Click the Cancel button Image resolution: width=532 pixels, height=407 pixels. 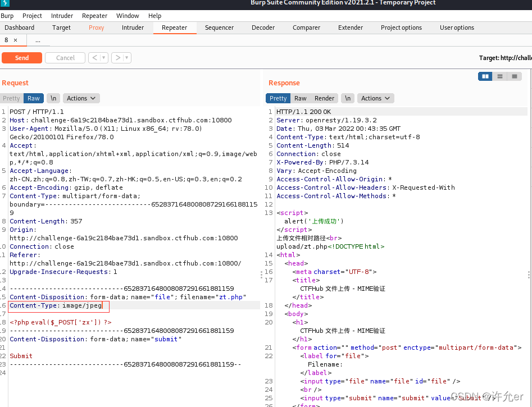(65, 58)
